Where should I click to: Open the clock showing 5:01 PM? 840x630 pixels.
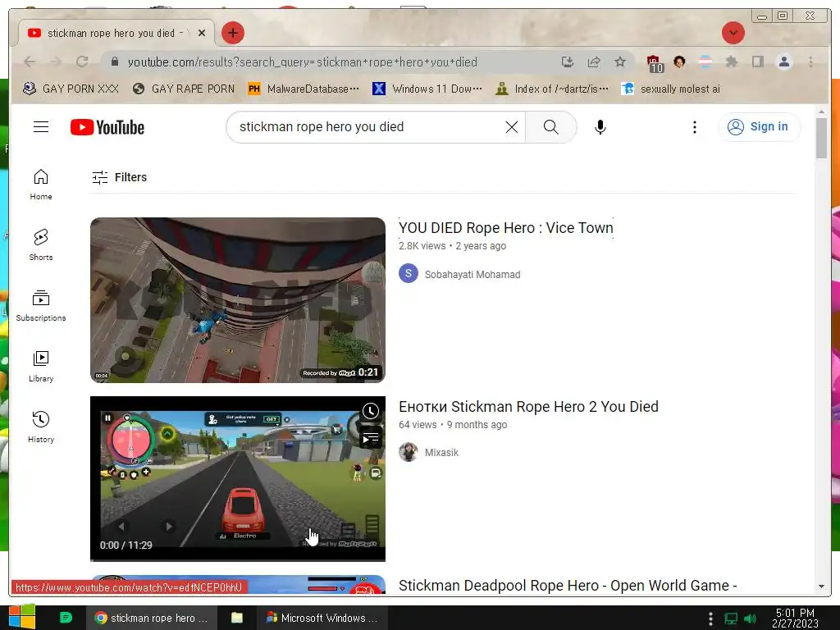794,618
